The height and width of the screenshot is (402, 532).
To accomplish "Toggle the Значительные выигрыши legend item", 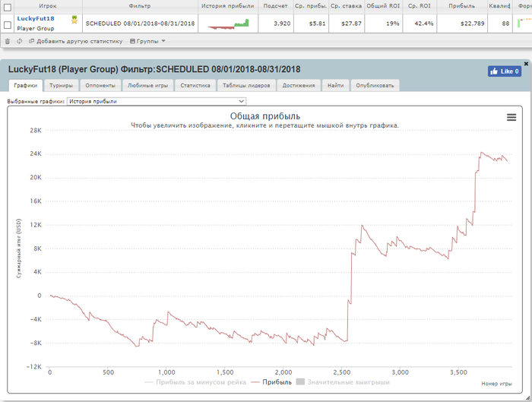I will click(x=343, y=382).
